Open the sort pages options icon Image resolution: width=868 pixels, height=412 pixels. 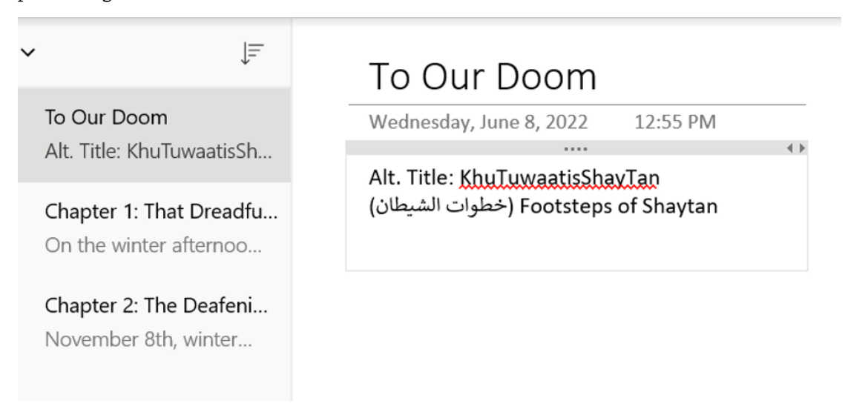point(252,53)
